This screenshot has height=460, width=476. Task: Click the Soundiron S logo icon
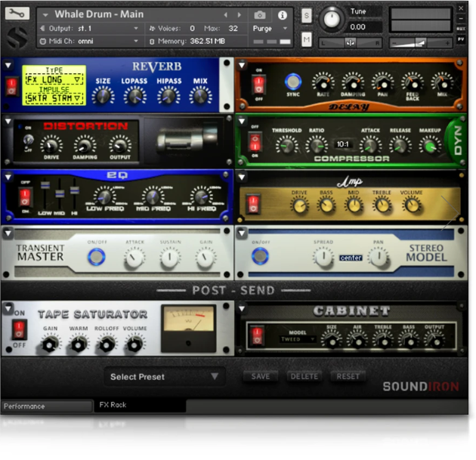[17, 37]
